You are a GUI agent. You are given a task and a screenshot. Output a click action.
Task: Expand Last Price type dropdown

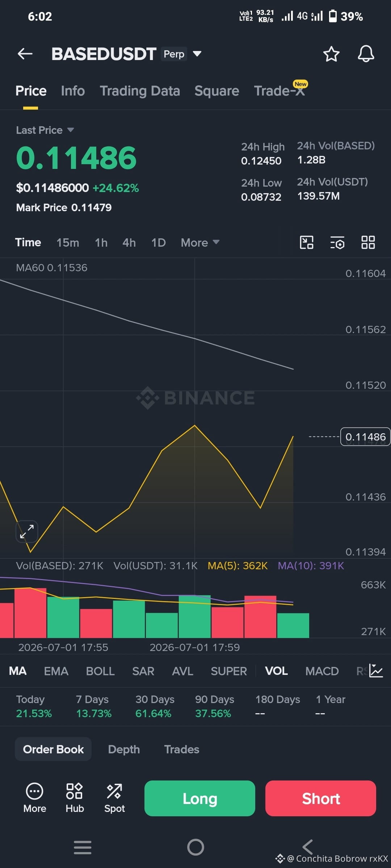tap(71, 130)
